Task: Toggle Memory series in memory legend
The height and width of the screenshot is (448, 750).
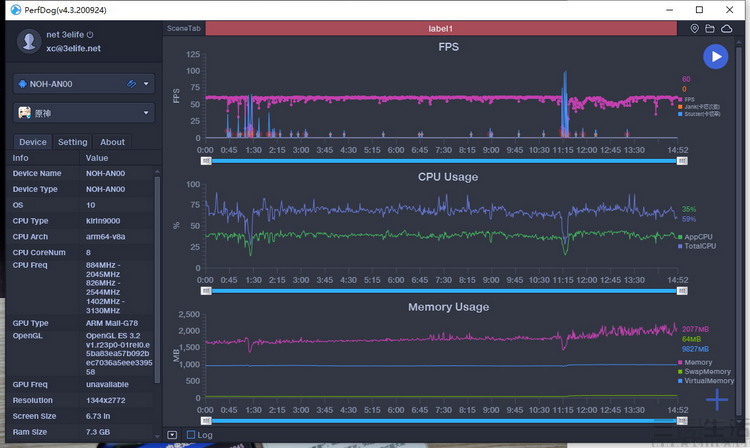Action: [695, 362]
